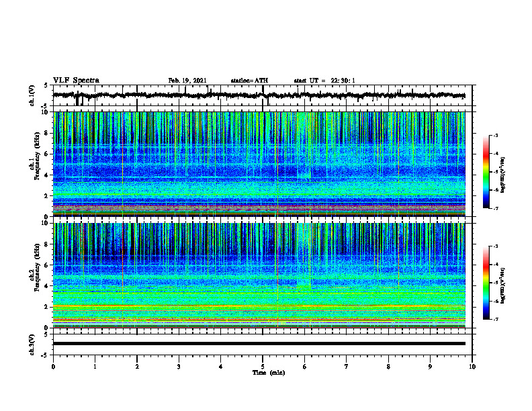Screen dimensions: 532x411
Task: Click the "2" kHz tick of ch.1 spectrogram
Action: coord(47,195)
